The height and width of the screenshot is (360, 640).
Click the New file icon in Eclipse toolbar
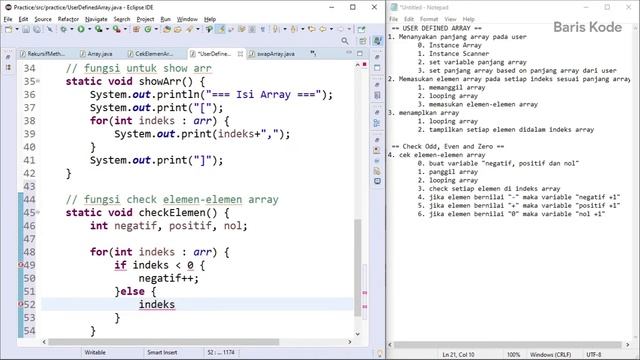click(9, 29)
